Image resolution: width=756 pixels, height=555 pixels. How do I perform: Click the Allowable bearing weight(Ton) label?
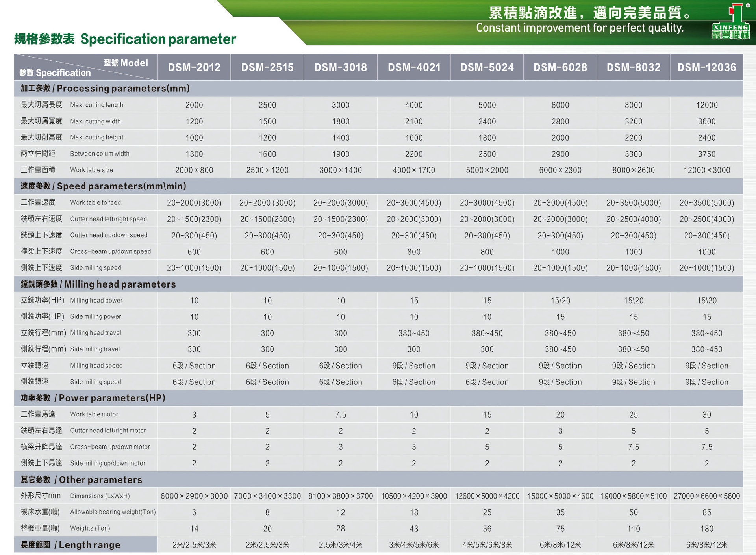113,512
